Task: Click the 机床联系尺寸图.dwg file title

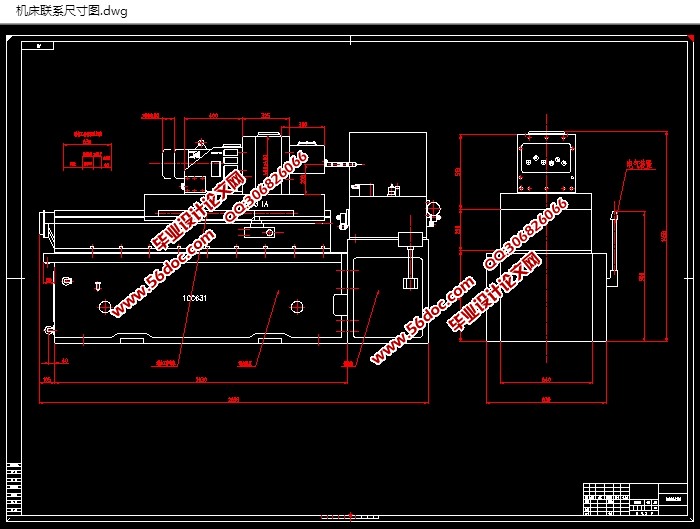Action: 71,11
